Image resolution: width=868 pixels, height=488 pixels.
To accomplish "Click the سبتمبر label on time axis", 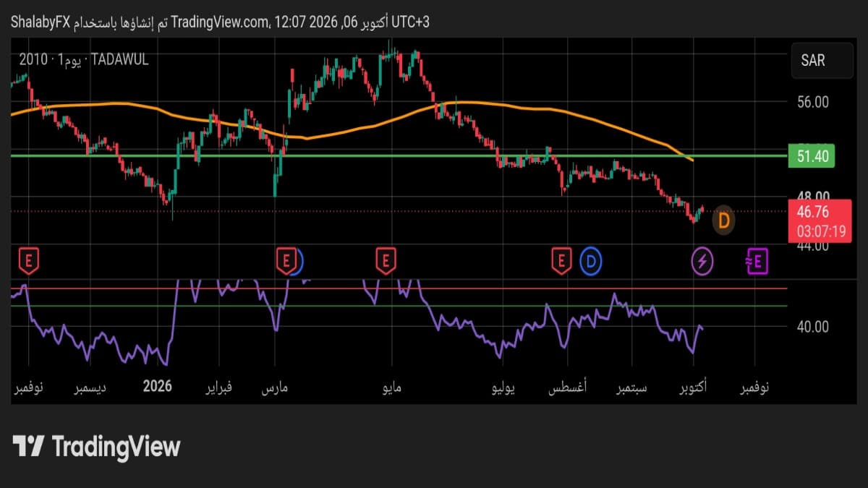I will [x=631, y=388].
